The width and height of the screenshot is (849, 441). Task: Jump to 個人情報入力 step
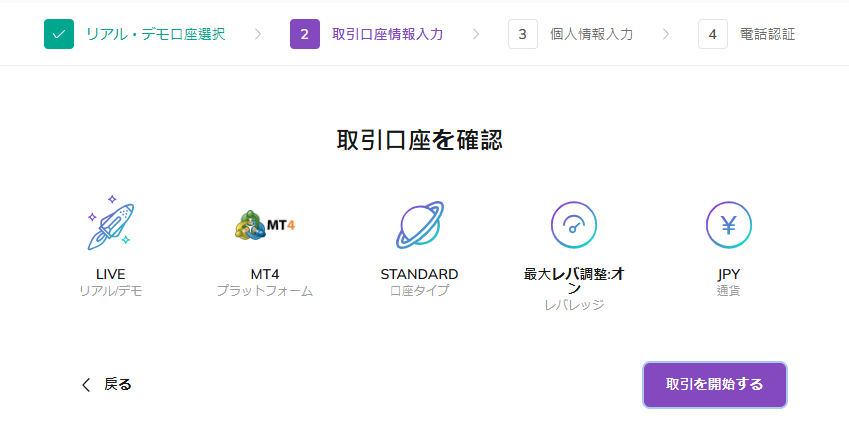pos(591,34)
